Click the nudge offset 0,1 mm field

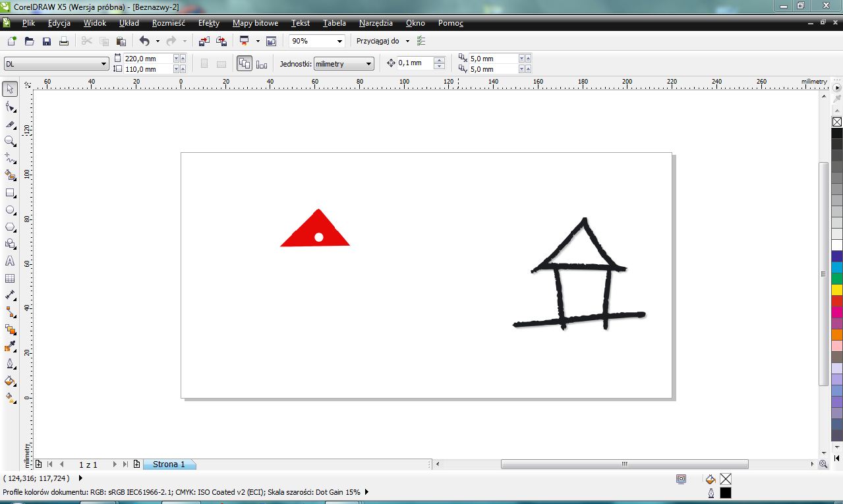click(414, 63)
